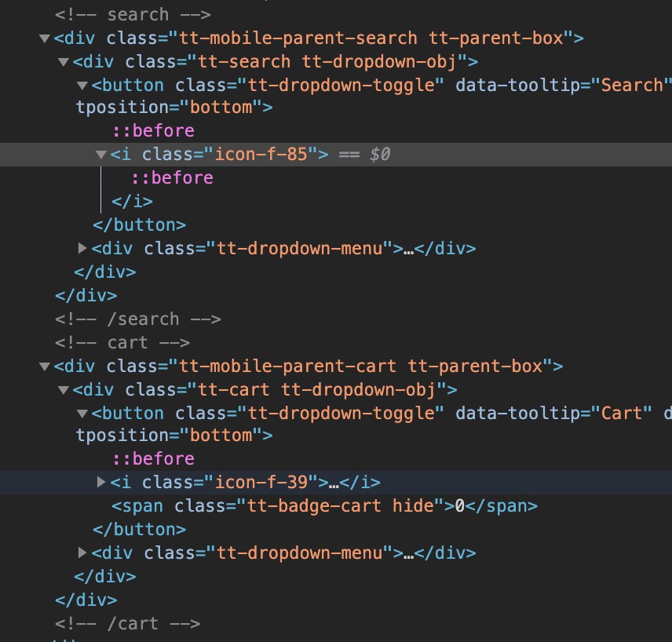The image size is (672, 642).
Task: Click the tt-search tt-dropdown-obj class value
Action: [327, 62]
